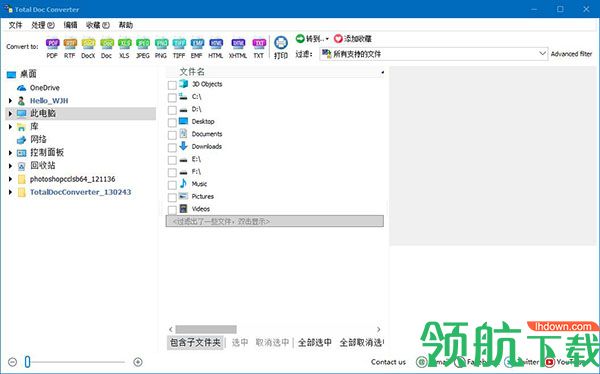Image resolution: width=600 pixels, height=374 pixels.
Task: Open the 处理 menu
Action: click(42, 25)
